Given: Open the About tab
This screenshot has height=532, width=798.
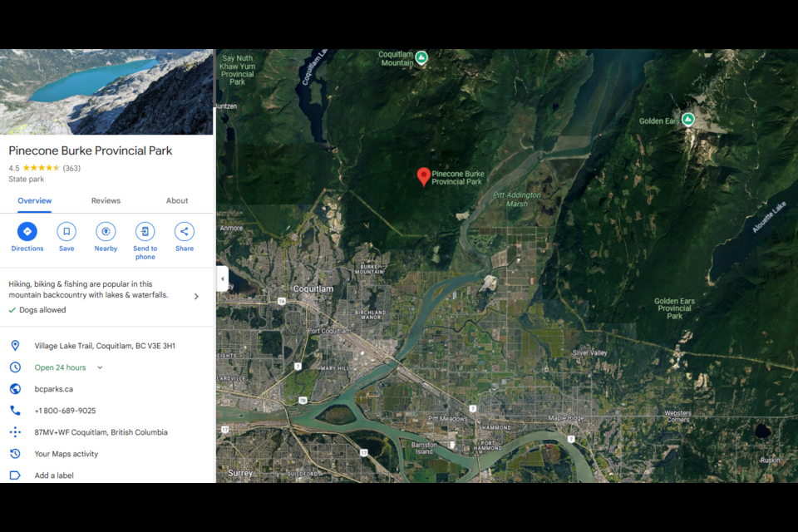Looking at the screenshot, I should [177, 200].
